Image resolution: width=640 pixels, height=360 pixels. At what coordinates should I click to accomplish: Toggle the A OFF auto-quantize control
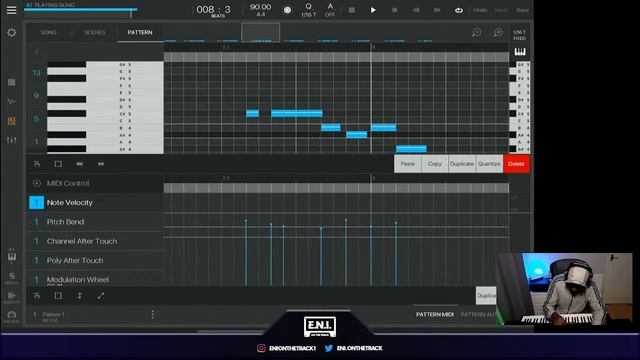330,10
